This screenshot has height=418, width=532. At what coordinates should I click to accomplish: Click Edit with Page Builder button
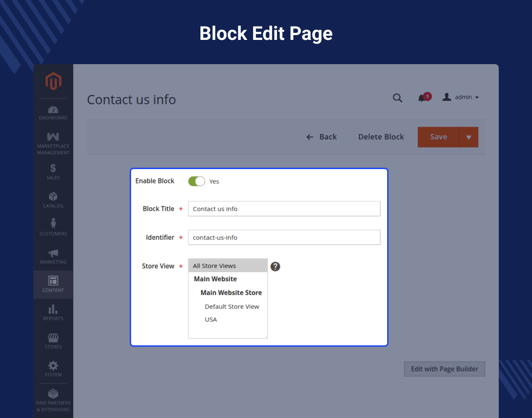click(x=445, y=369)
